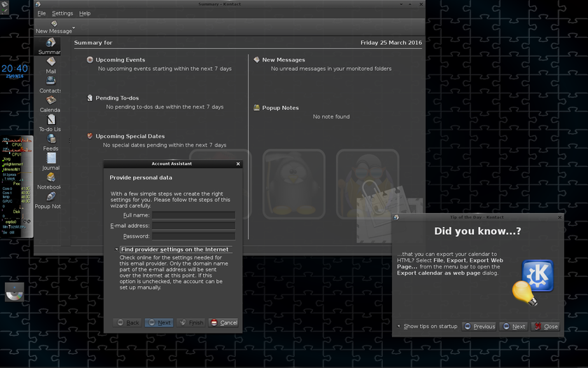
Task: Click 'No unread messages in your monitored folders'
Action: (331, 69)
